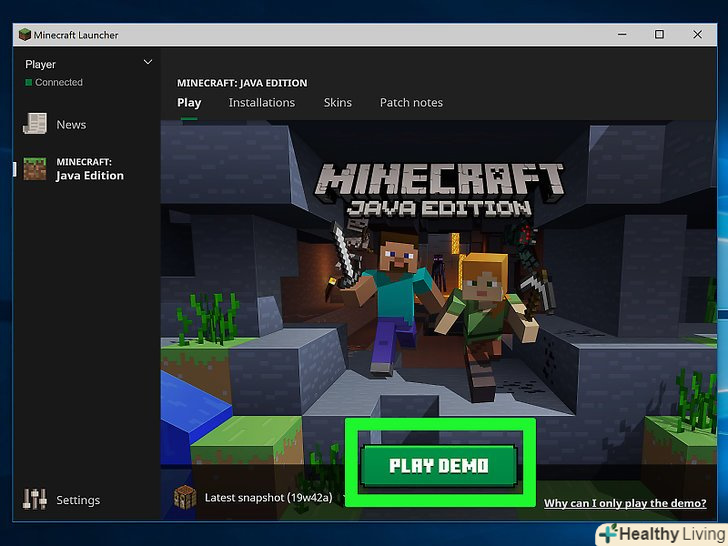Open the Settings sliders icon
The image size is (728, 546).
(x=36, y=499)
